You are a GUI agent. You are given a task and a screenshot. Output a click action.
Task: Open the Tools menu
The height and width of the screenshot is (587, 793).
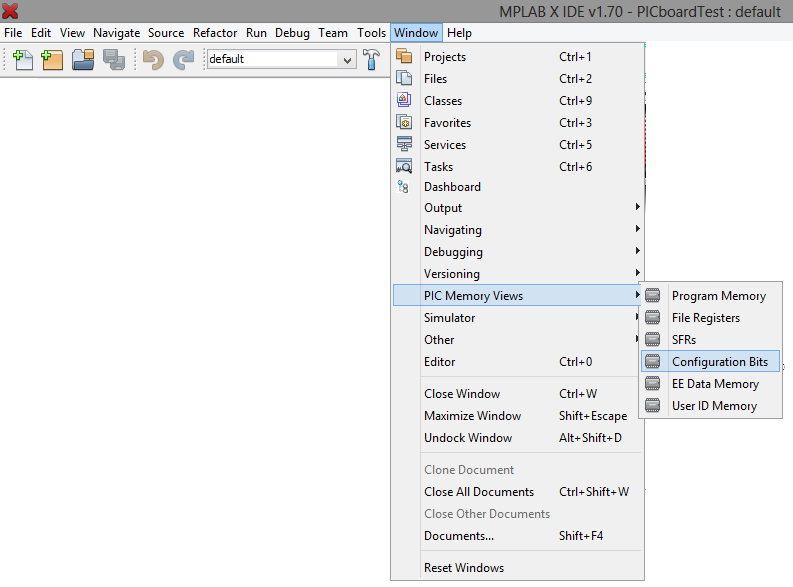pos(371,33)
